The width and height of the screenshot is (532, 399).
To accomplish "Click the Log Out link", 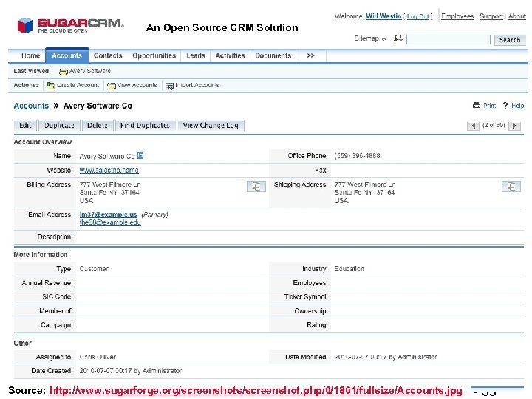I will click(417, 16).
